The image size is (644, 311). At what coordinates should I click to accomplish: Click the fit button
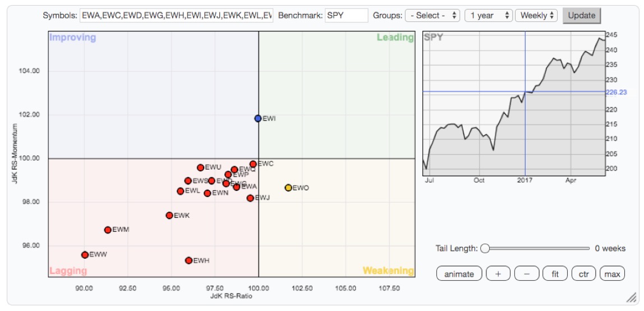(555, 274)
